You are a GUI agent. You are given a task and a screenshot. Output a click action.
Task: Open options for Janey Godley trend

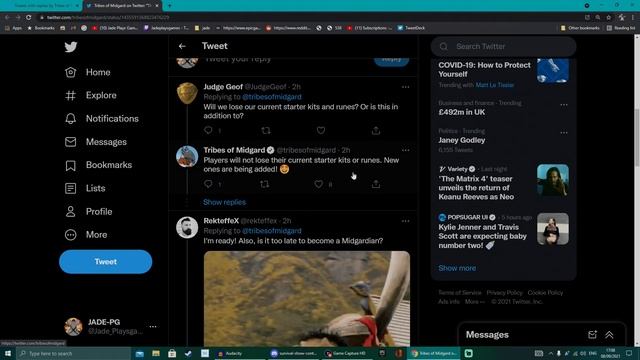[x=564, y=133]
